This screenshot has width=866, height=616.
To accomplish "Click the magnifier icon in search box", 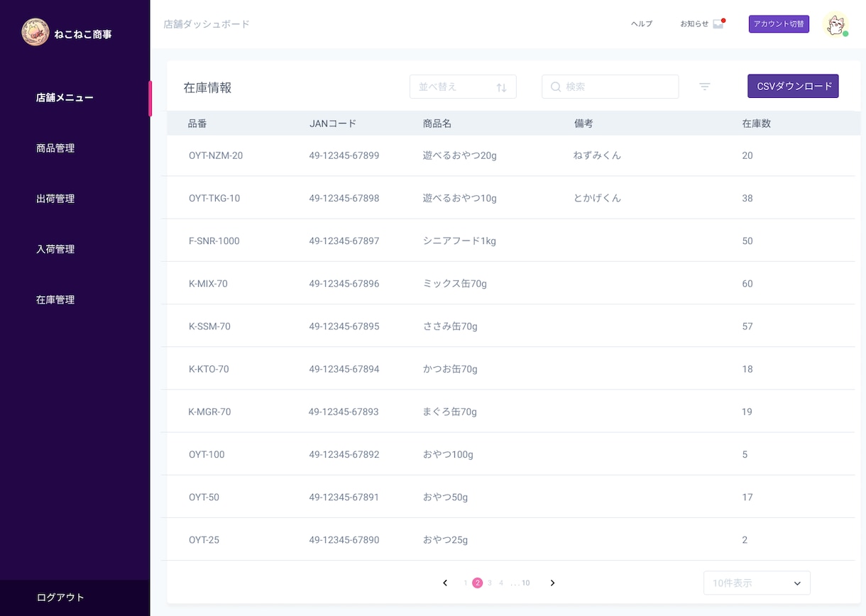I will click(556, 87).
